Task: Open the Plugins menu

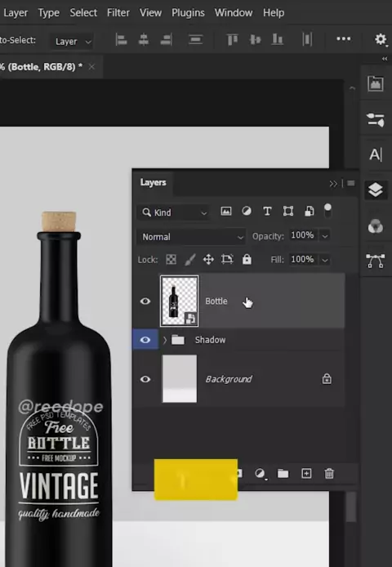Action: pos(188,12)
